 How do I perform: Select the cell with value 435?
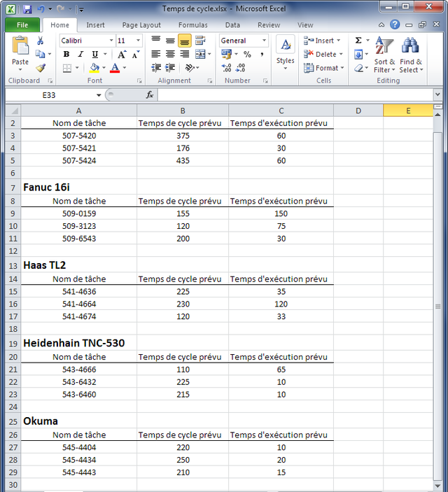tap(183, 161)
